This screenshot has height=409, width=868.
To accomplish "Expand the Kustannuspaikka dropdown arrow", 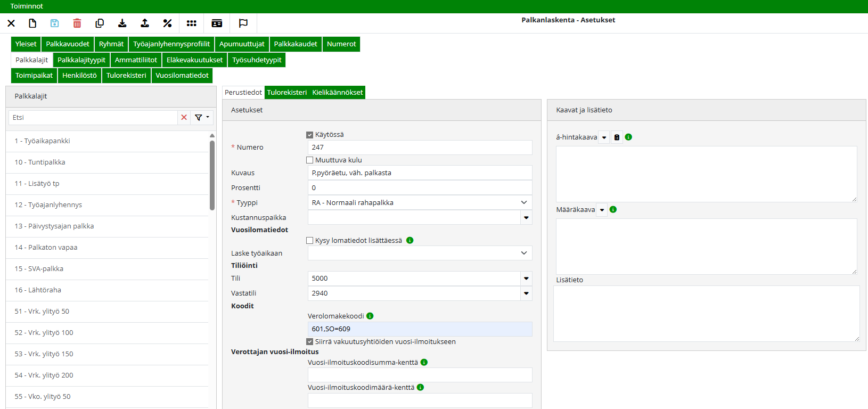I will tap(526, 217).
